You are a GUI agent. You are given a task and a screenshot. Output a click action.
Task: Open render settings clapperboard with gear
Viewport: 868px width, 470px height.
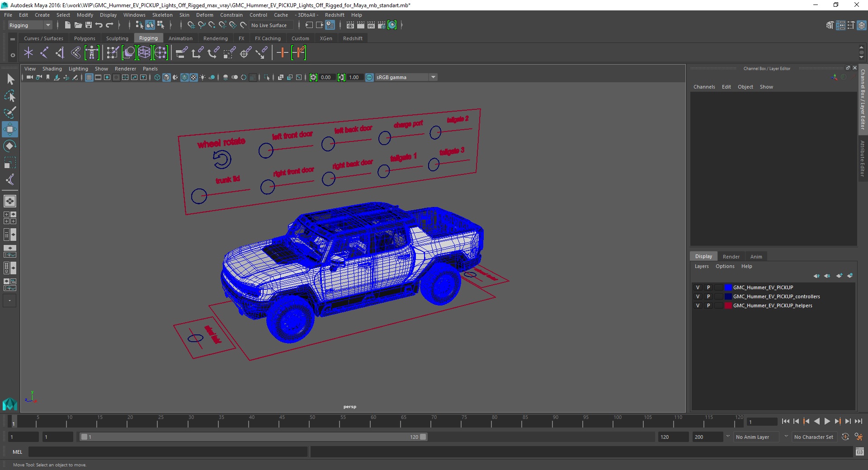click(382, 25)
